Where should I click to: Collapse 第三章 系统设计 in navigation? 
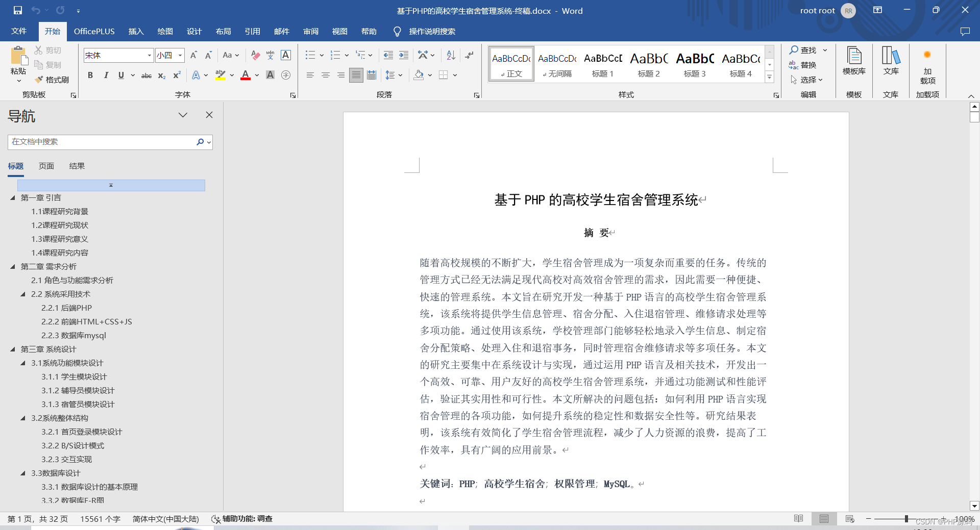tap(13, 349)
